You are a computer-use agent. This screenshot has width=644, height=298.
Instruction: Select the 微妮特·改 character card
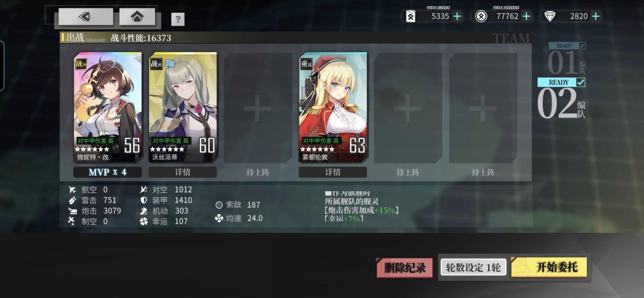click(108, 107)
